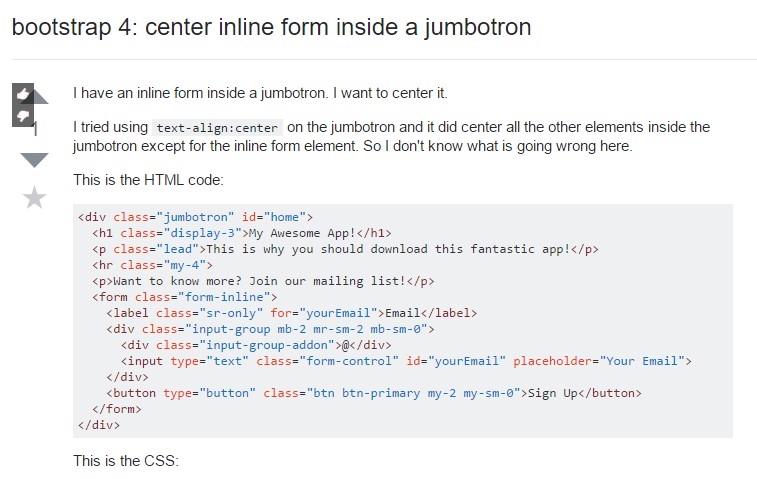Mark the question as favorite with the star

(34, 197)
